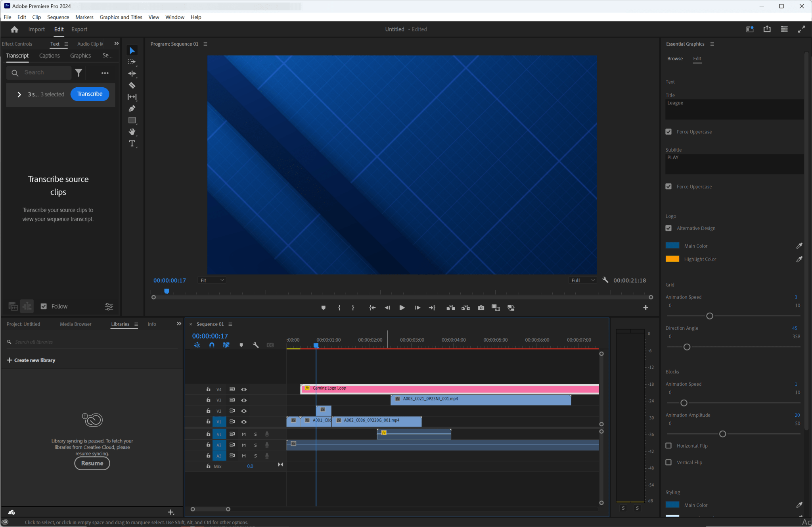The width and height of the screenshot is (812, 527).
Task: Enable Snap in the timeline toolbar
Action: pyautogui.click(x=211, y=345)
